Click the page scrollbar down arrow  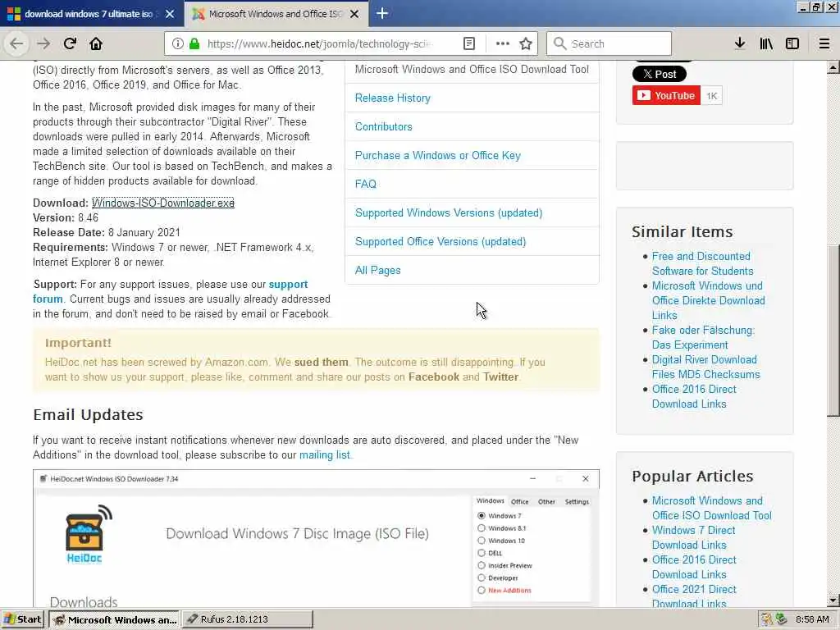point(833,600)
